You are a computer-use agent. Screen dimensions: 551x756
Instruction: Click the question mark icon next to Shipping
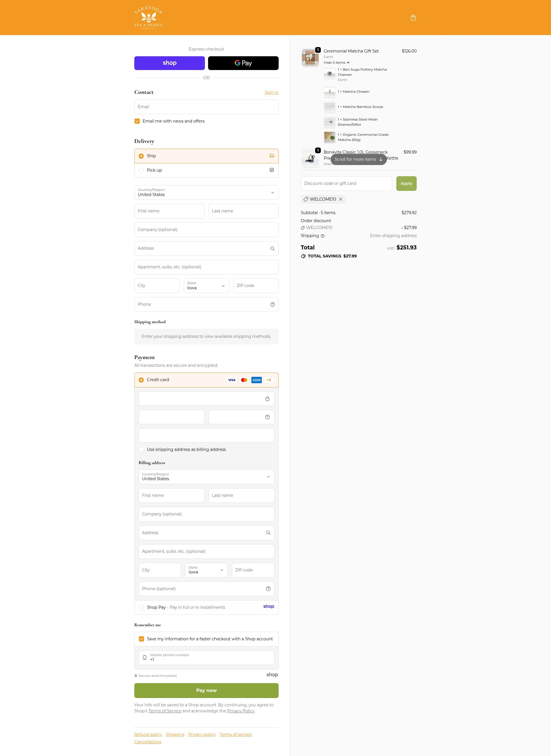coord(323,236)
